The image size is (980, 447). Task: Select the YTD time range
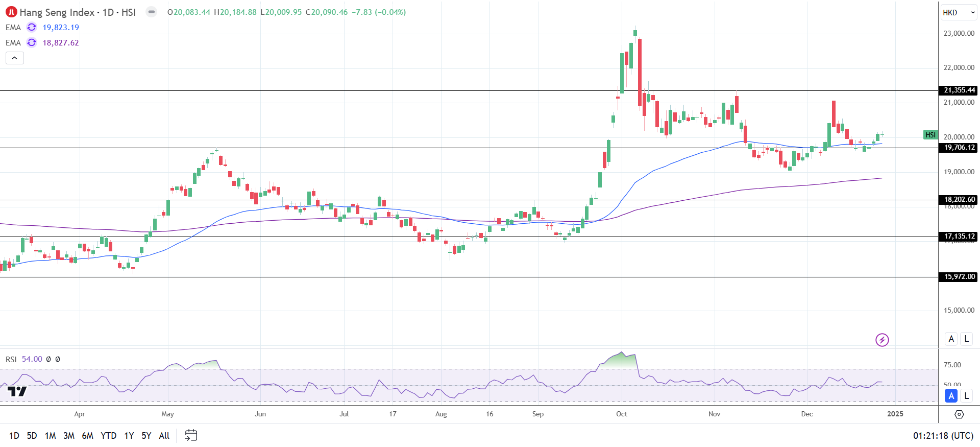[x=109, y=436]
